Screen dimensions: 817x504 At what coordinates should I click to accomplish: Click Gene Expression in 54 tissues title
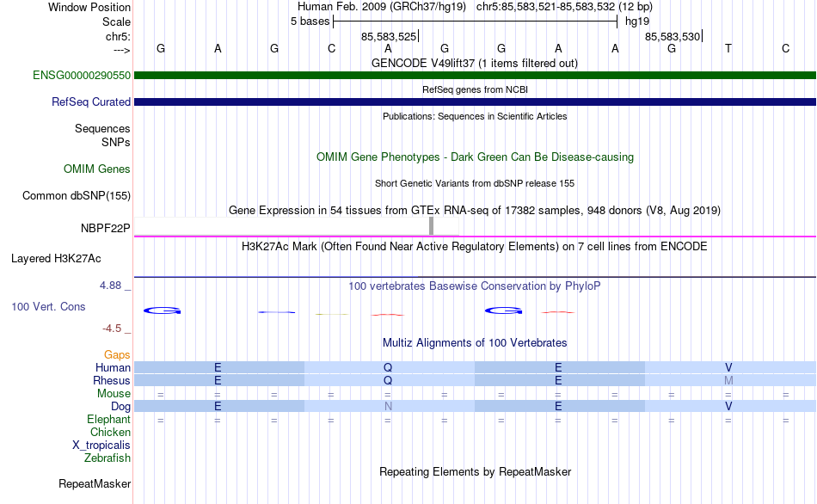475,210
